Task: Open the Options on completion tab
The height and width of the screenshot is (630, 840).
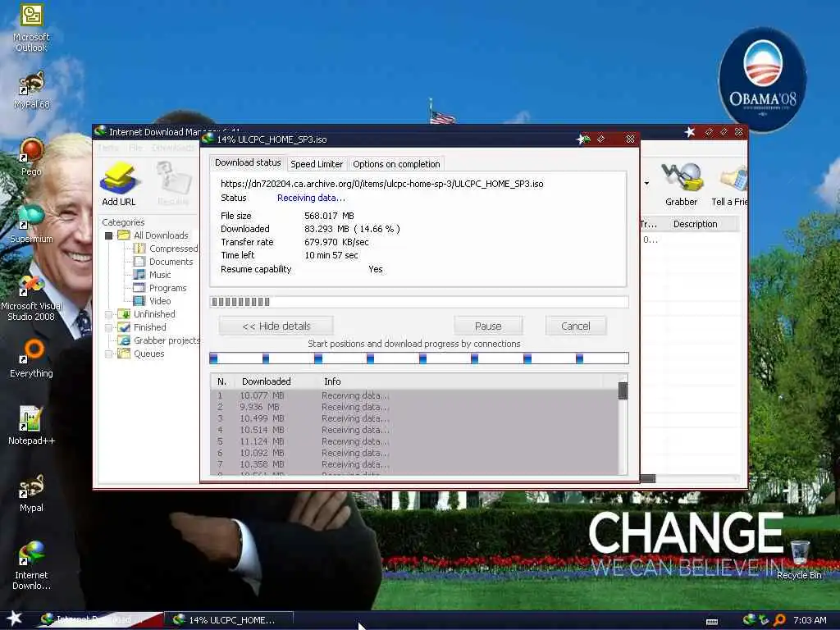Action: coord(396,164)
